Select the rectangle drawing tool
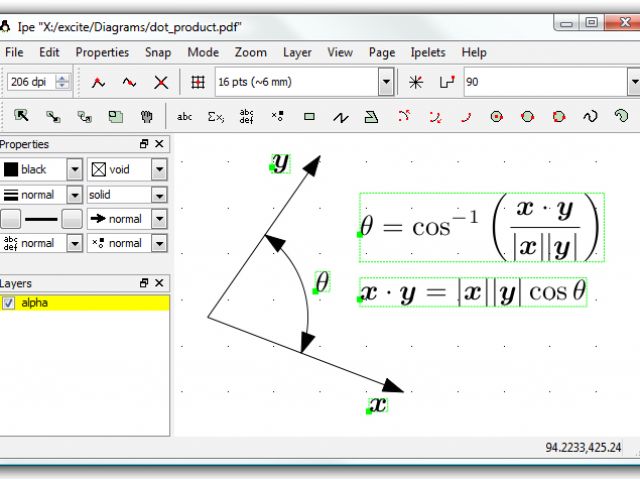 click(x=309, y=117)
